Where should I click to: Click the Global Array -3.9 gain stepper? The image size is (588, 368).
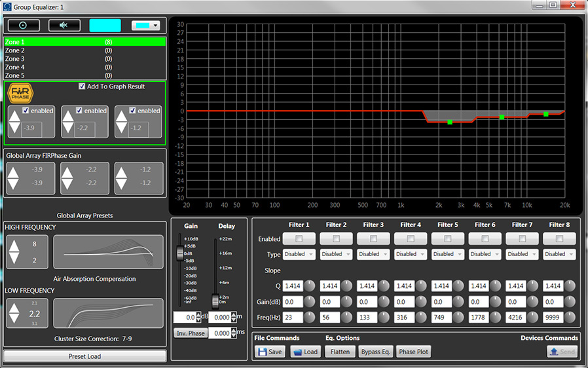pyautogui.click(x=13, y=178)
